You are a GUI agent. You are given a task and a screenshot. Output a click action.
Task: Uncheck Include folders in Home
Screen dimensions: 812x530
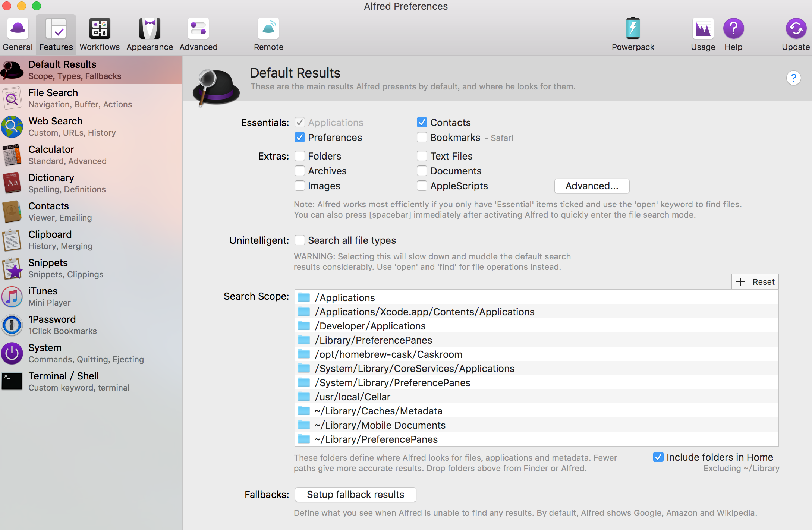point(658,457)
